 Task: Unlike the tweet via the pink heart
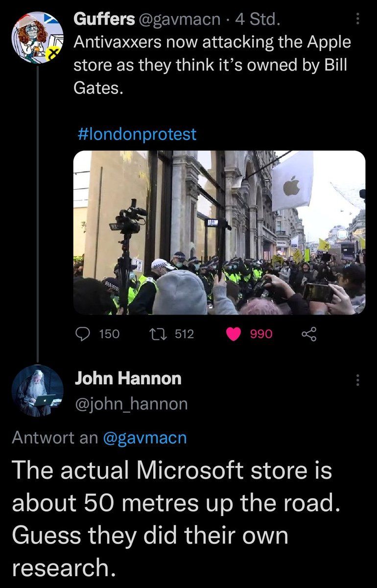point(235,334)
